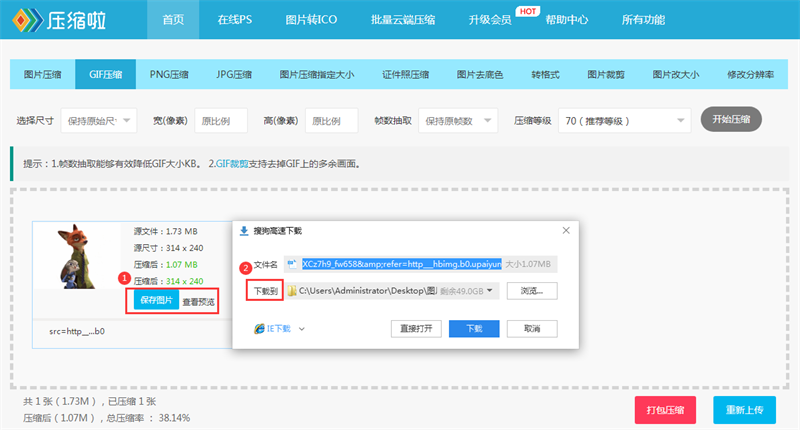800x430 pixels.
Task: Open 批量云端压缩 from the top navigation
Action: [403, 20]
